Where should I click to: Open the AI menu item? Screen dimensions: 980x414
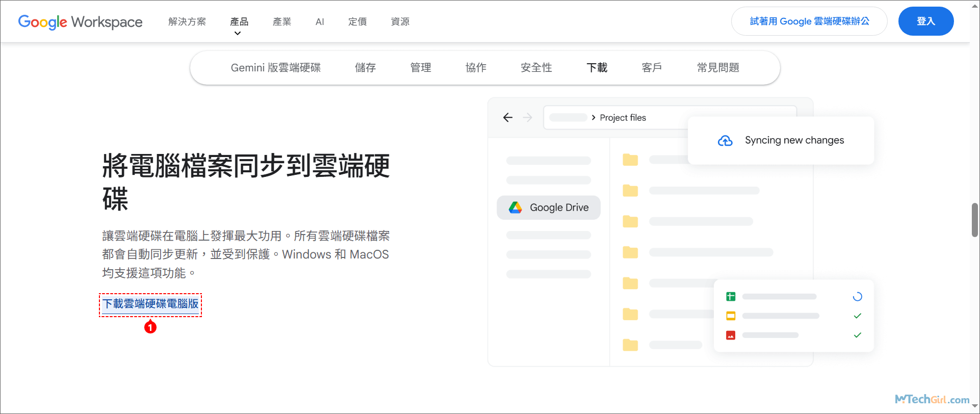[320, 21]
